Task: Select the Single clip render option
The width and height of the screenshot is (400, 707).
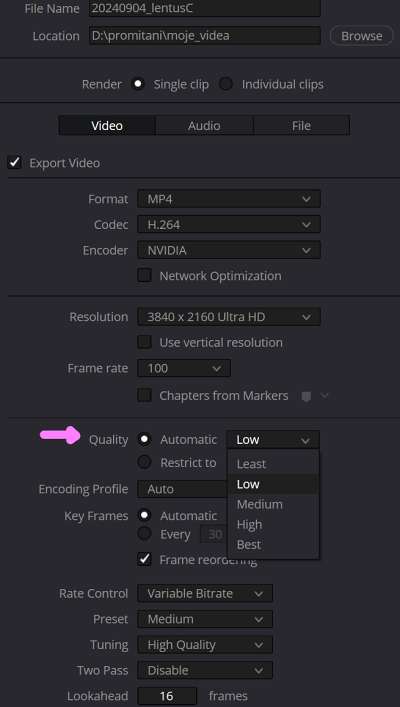Action: pyautogui.click(x=138, y=84)
